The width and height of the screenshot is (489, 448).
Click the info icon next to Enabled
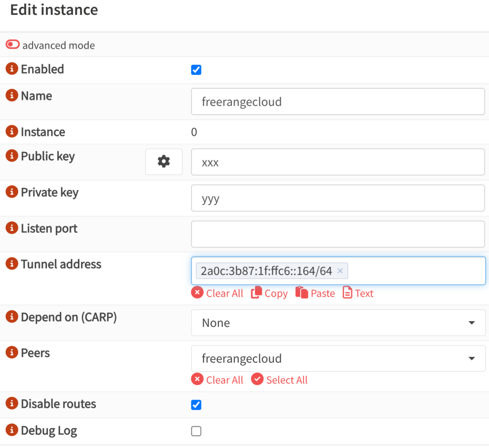pyautogui.click(x=12, y=69)
